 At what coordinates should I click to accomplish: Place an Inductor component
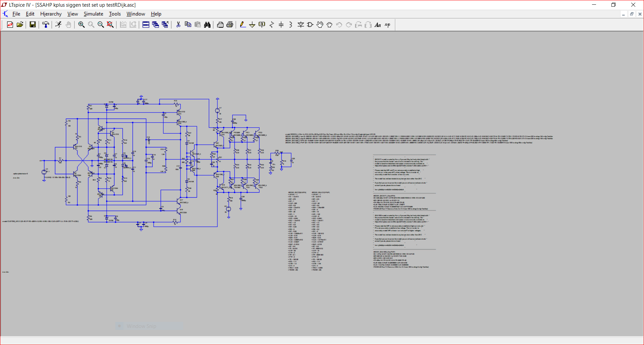click(x=291, y=25)
